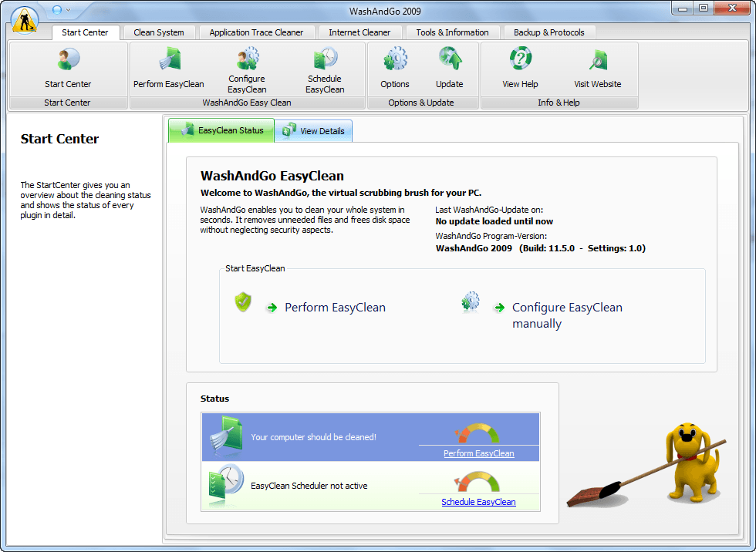Switch to the View Details tab
The image size is (756, 552).
click(x=313, y=131)
